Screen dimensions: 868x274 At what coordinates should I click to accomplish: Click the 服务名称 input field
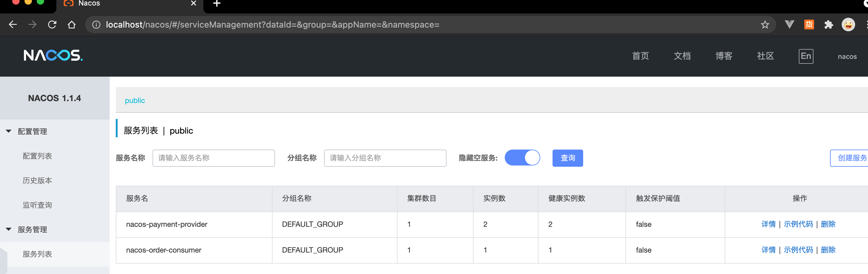[213, 158]
